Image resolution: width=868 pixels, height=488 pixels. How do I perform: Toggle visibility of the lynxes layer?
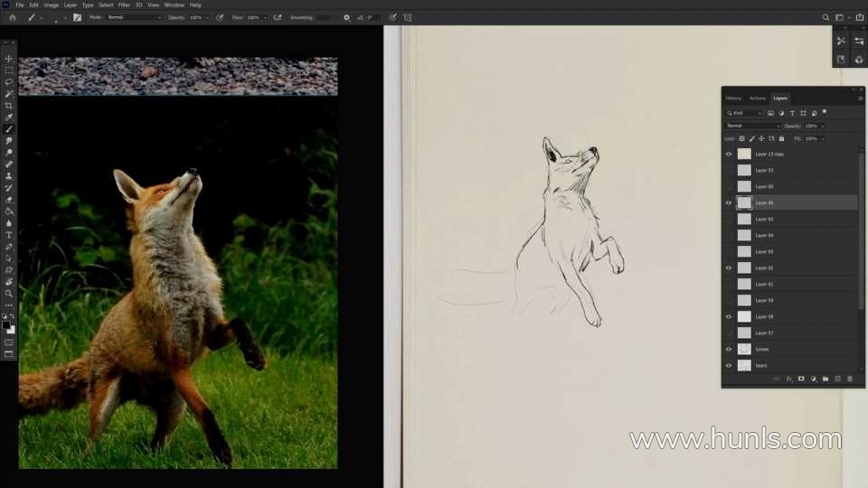[729, 349]
